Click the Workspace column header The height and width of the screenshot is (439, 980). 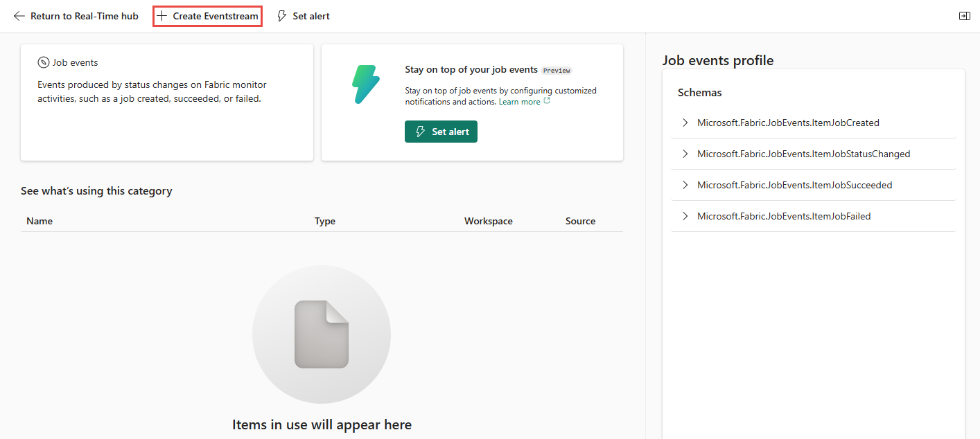click(x=488, y=221)
